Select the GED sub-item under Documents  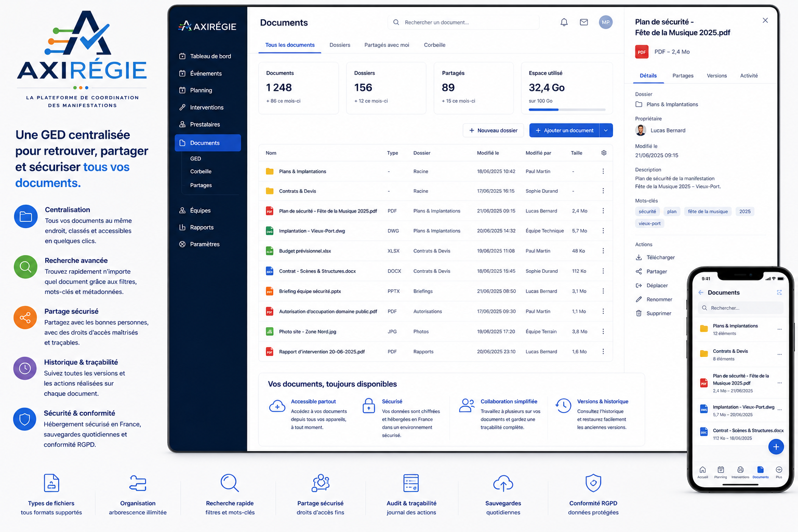point(196,158)
